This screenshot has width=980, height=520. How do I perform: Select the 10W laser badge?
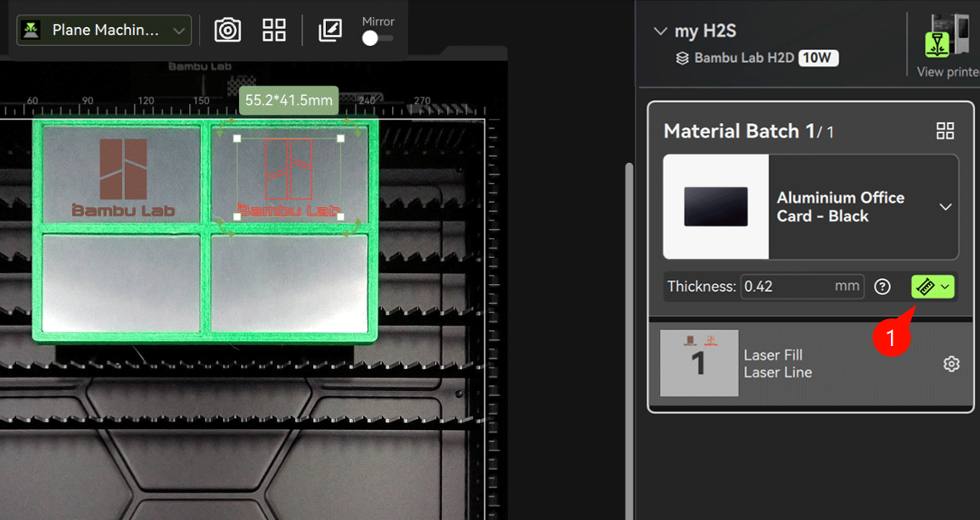click(818, 59)
